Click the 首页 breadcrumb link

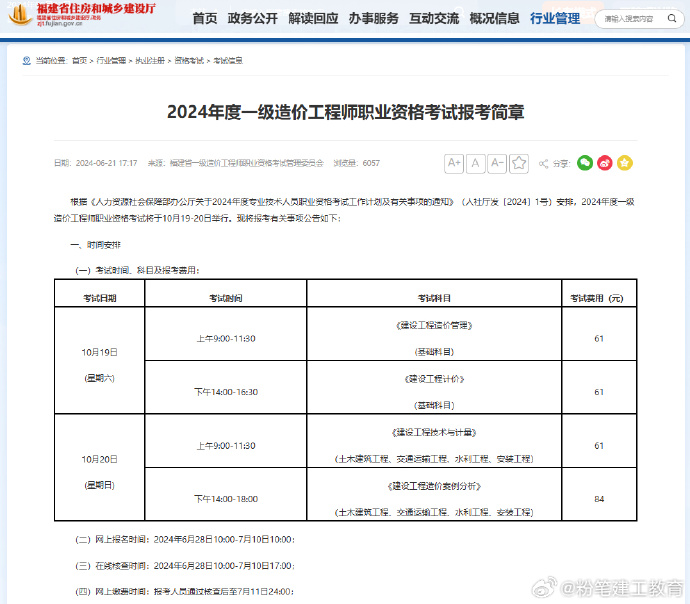pos(79,61)
